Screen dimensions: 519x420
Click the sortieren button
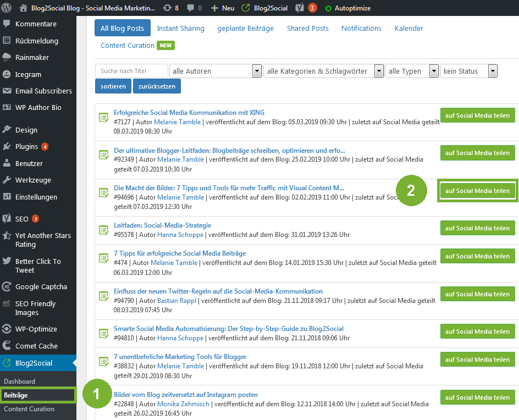pos(113,86)
